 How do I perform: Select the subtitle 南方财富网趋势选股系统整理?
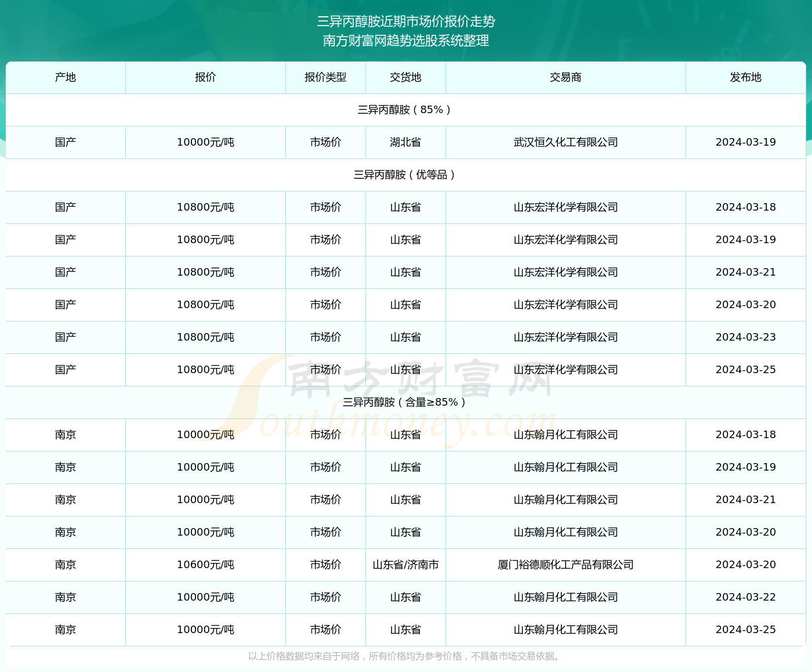(x=406, y=41)
